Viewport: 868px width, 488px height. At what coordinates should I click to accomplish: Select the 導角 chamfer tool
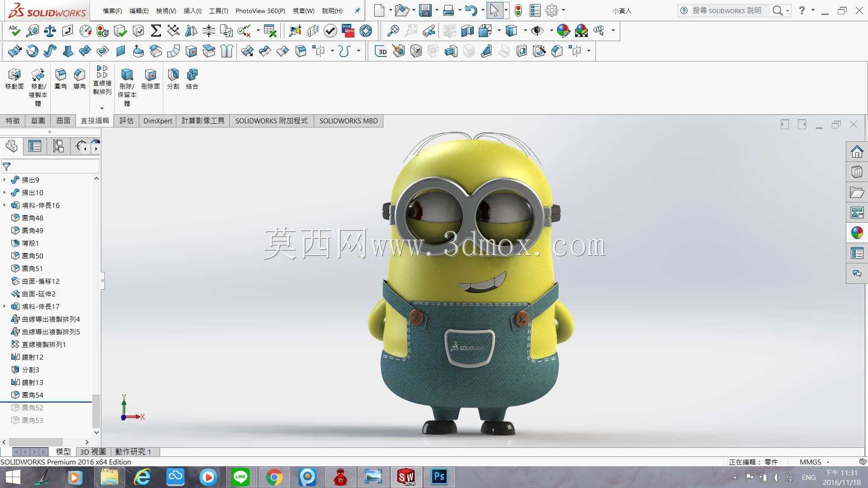[80, 79]
